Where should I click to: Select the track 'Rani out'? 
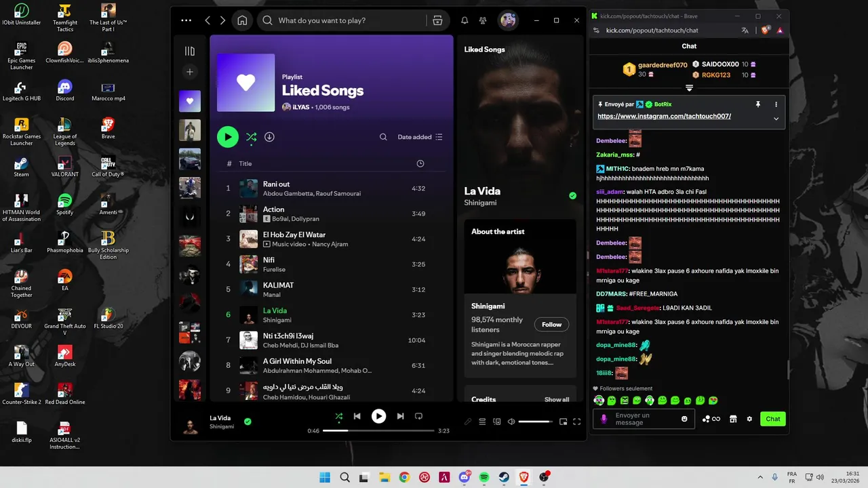(332, 188)
